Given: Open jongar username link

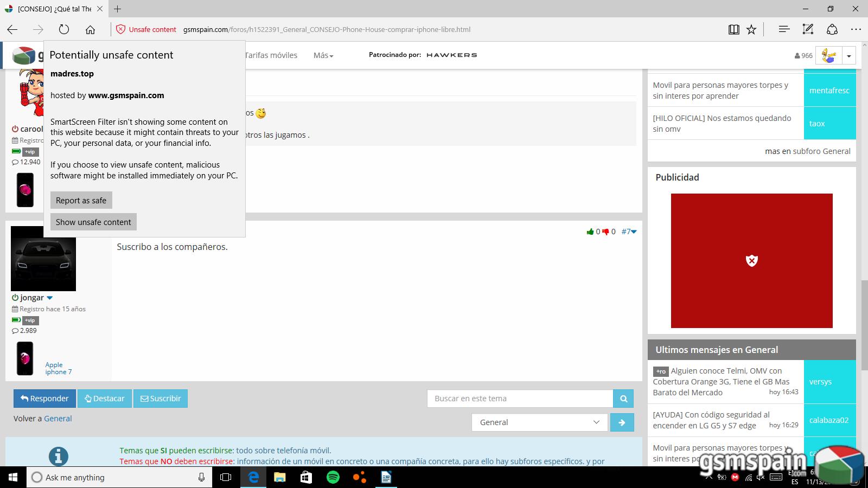Looking at the screenshot, I should 32,298.
